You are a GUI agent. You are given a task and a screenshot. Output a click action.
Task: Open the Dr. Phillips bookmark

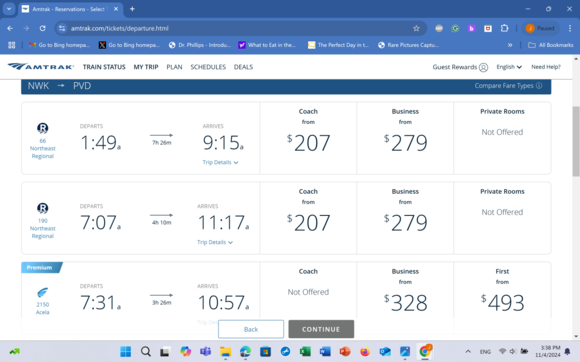click(200, 45)
